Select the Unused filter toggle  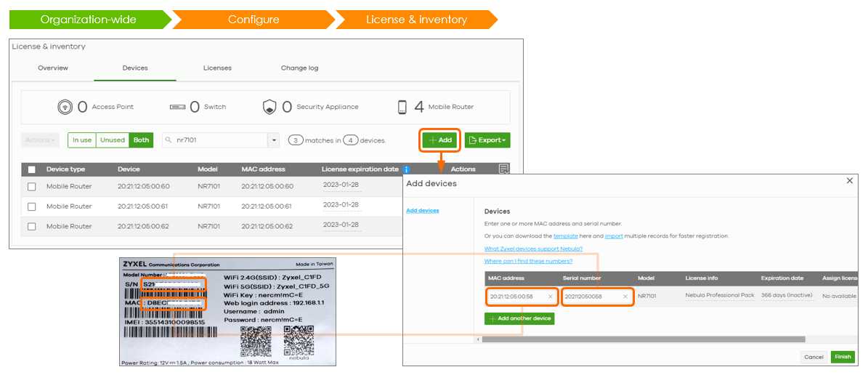point(113,140)
